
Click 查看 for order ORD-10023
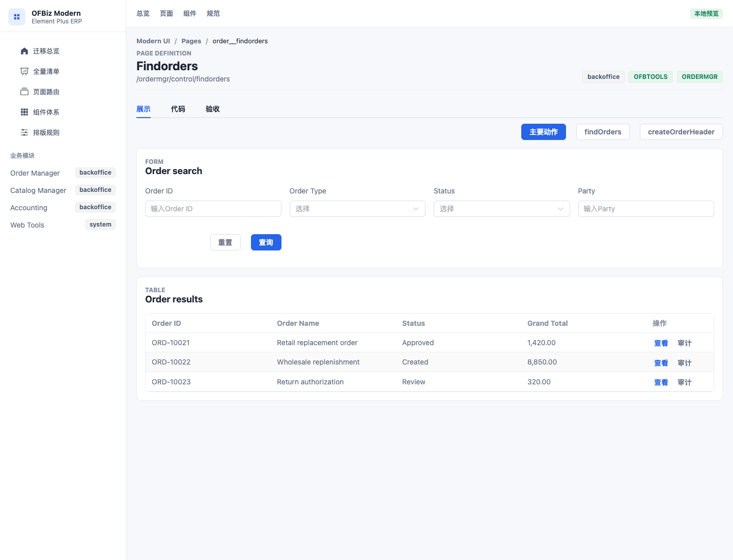click(661, 382)
